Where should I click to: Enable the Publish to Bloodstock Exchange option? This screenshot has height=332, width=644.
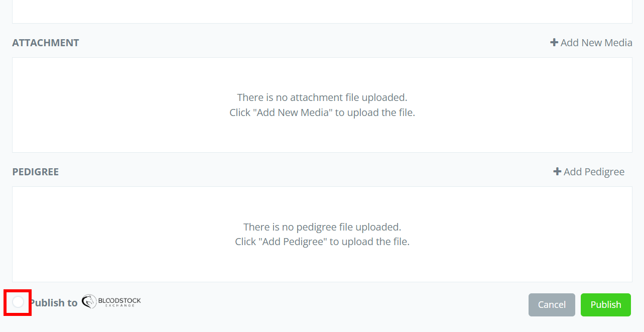tap(18, 302)
